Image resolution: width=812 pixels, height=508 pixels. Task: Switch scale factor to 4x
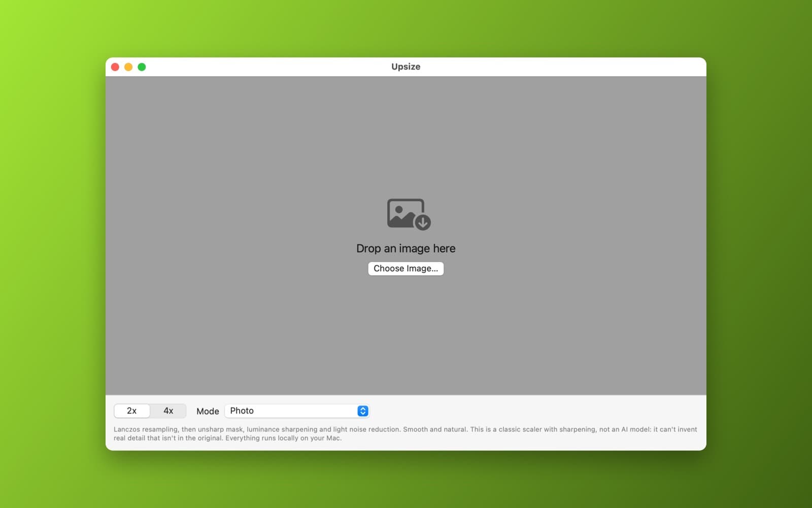pos(168,411)
